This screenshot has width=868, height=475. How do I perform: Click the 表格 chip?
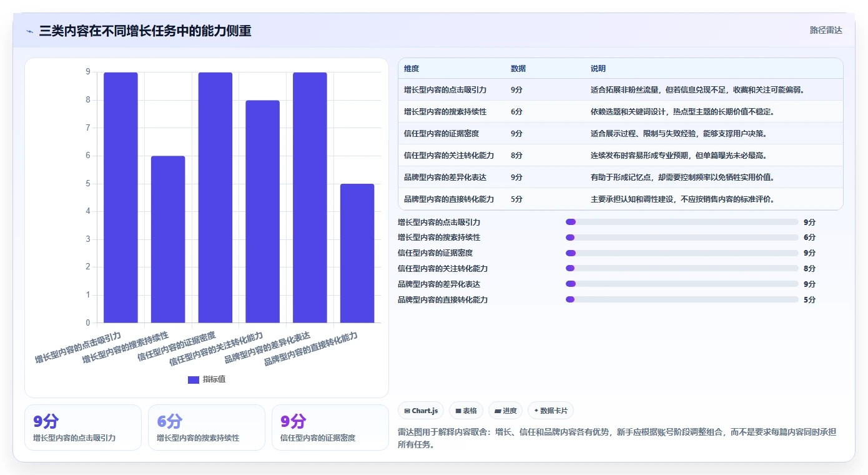point(466,411)
